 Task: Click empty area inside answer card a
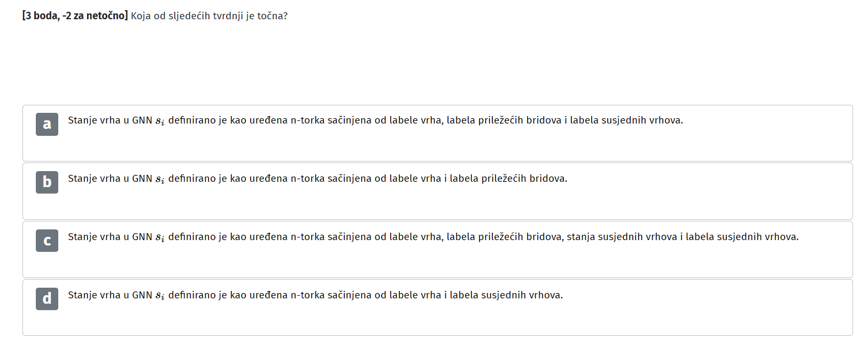tap(428, 145)
